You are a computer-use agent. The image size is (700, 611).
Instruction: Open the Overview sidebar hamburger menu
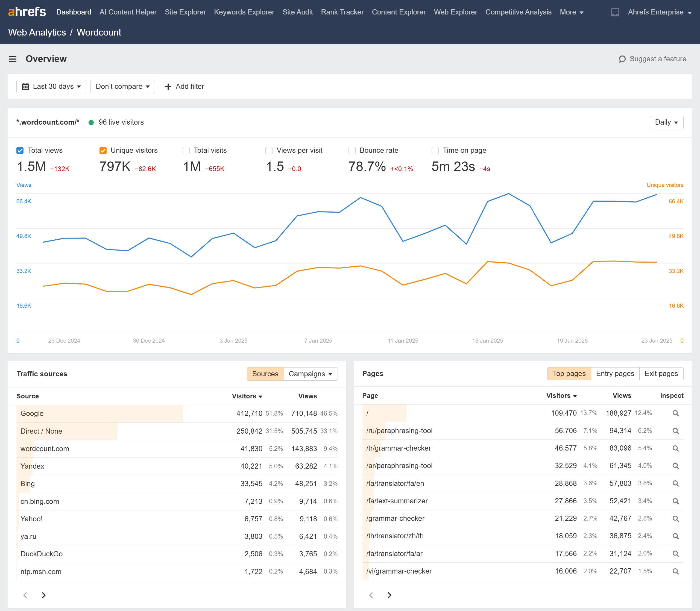pyautogui.click(x=13, y=59)
